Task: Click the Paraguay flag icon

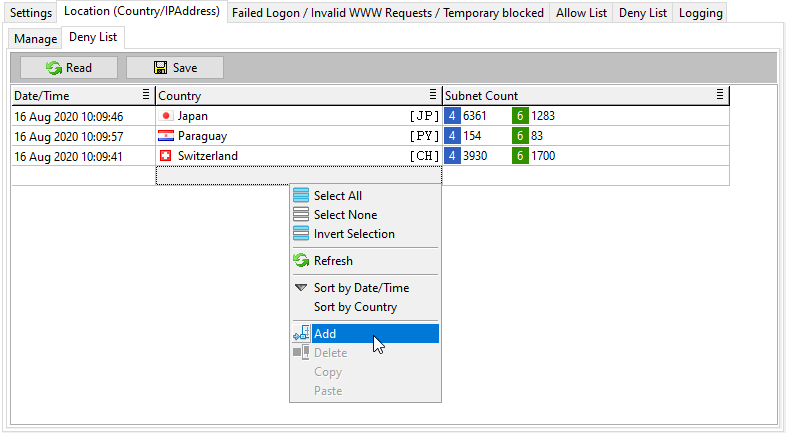Action: point(166,136)
